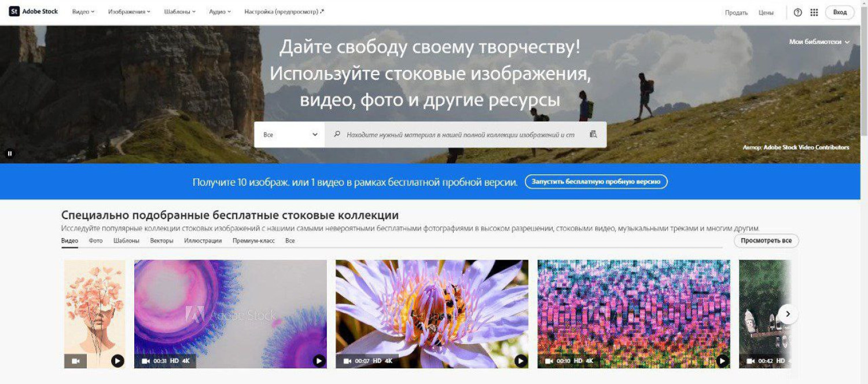Pause the hero background video
868x384 pixels.
10,153
